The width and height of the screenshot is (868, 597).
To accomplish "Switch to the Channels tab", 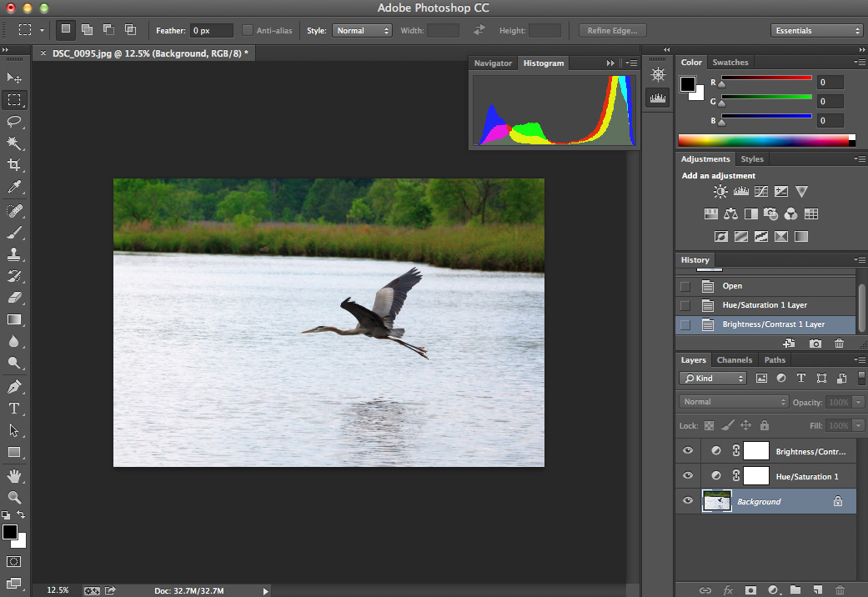I will tap(734, 359).
